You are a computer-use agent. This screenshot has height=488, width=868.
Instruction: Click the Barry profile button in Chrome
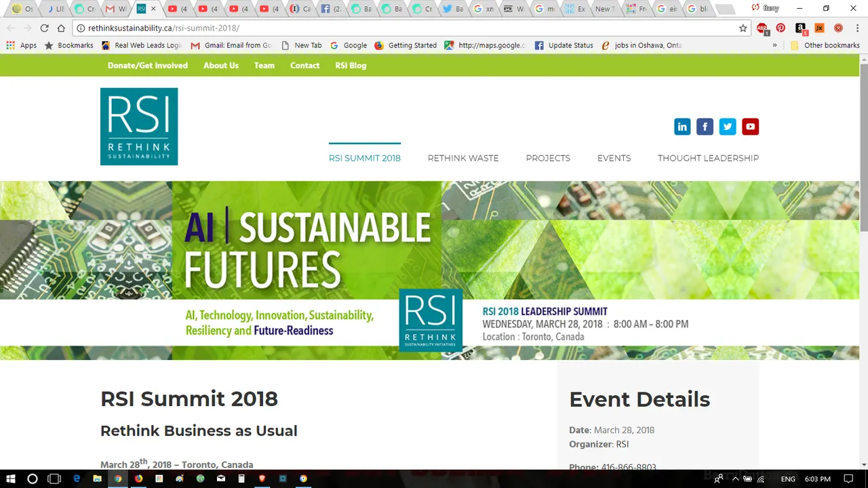(765, 8)
